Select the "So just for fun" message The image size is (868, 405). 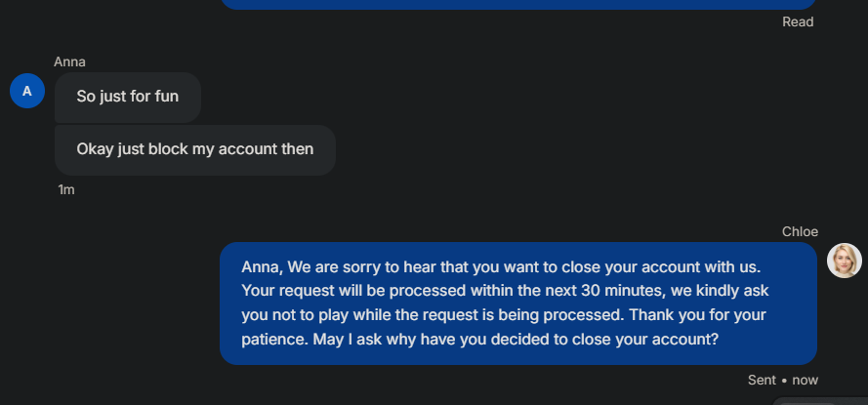127,98
